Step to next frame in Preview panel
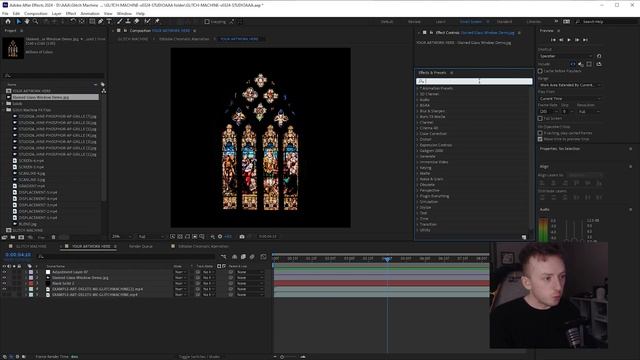640x360 pixels. pyautogui.click(x=577, y=40)
